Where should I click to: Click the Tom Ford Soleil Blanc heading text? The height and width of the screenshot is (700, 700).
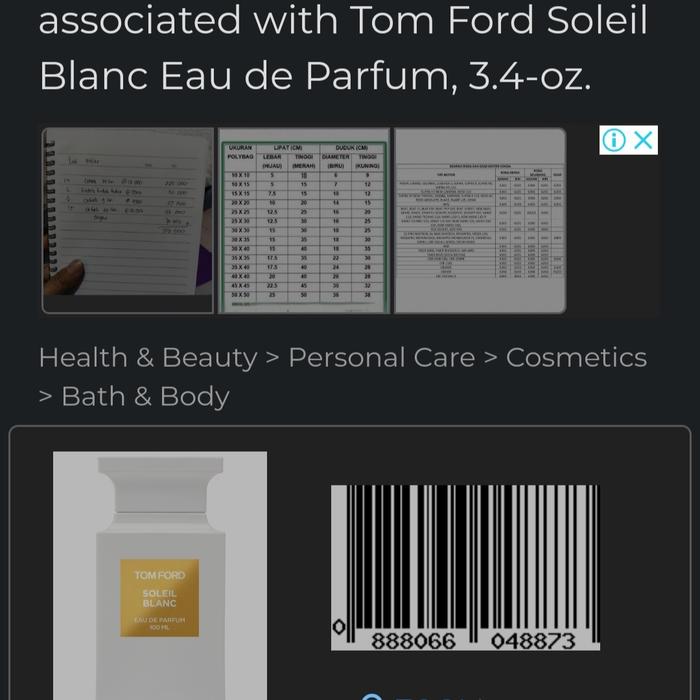342,48
